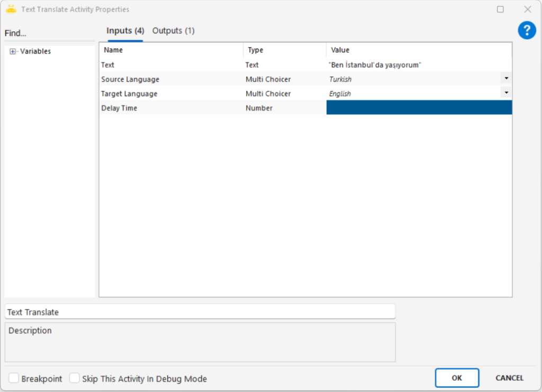Click the Delay Time value field
The width and height of the screenshot is (542, 392).
(x=419, y=108)
